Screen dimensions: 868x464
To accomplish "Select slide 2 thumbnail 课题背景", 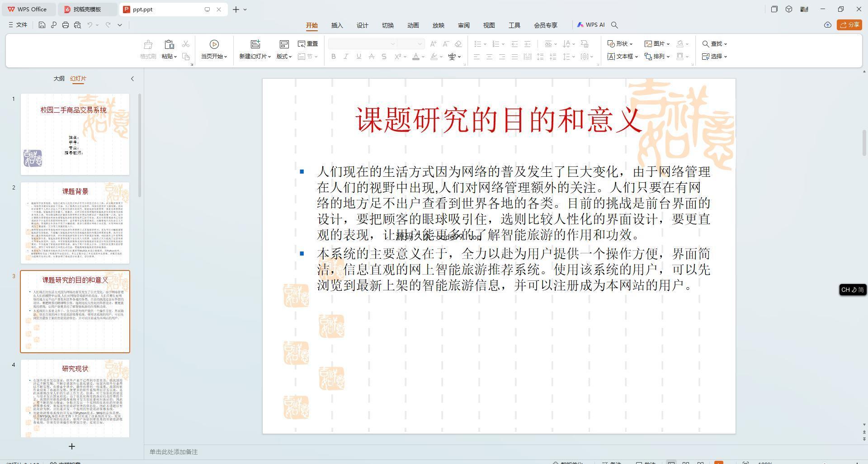I will pyautogui.click(x=75, y=223).
